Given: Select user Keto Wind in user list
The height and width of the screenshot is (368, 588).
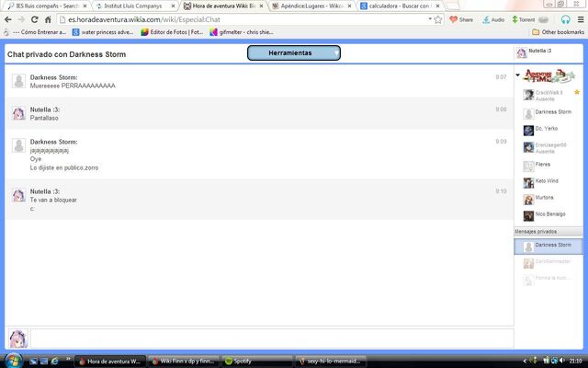Looking at the screenshot, I should pyautogui.click(x=548, y=182).
